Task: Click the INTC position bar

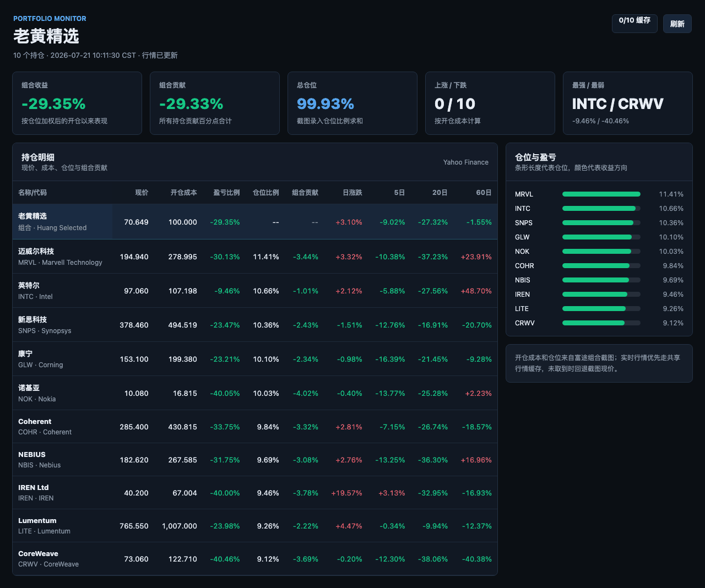Action: point(601,209)
